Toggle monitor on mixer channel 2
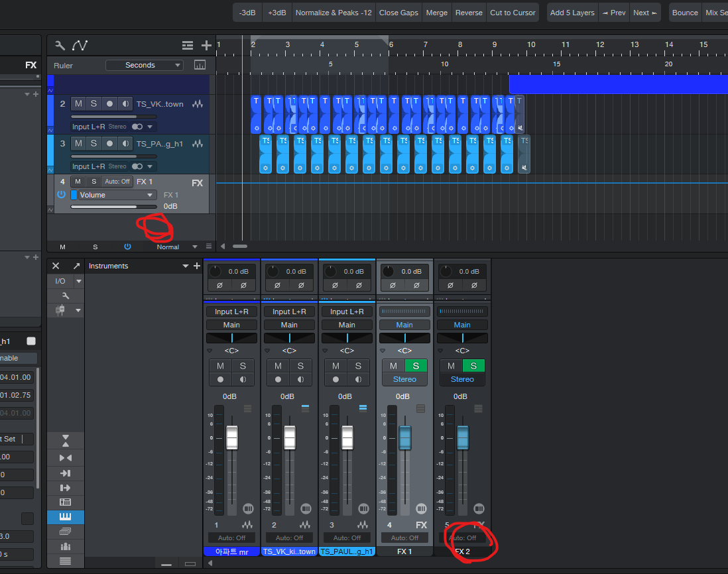728x574 pixels. (x=300, y=380)
